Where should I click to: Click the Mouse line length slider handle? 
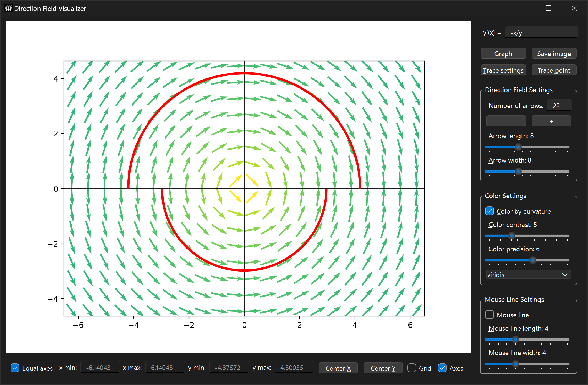pyautogui.click(x=515, y=340)
